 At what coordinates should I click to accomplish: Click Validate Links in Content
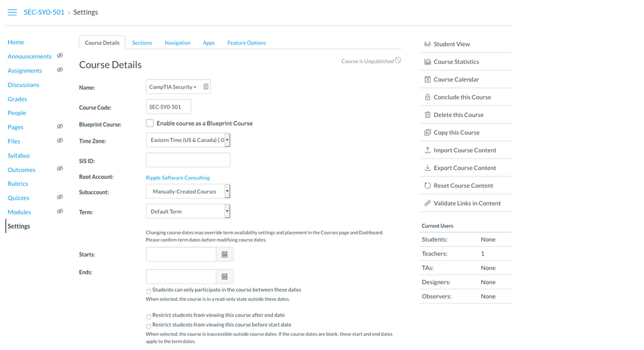(467, 203)
